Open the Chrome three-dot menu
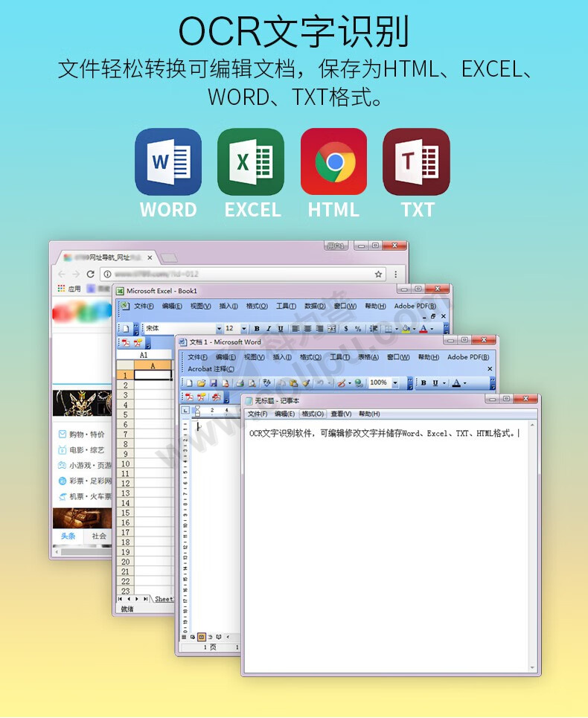Viewport: 588px width, 718px height. click(x=396, y=274)
